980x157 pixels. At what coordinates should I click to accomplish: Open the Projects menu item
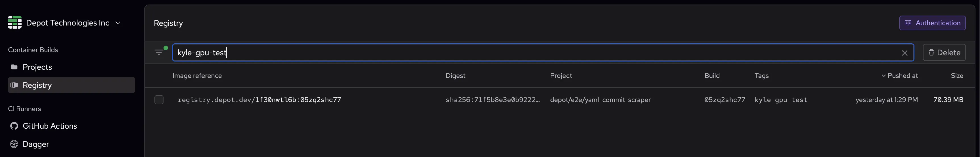[37, 67]
